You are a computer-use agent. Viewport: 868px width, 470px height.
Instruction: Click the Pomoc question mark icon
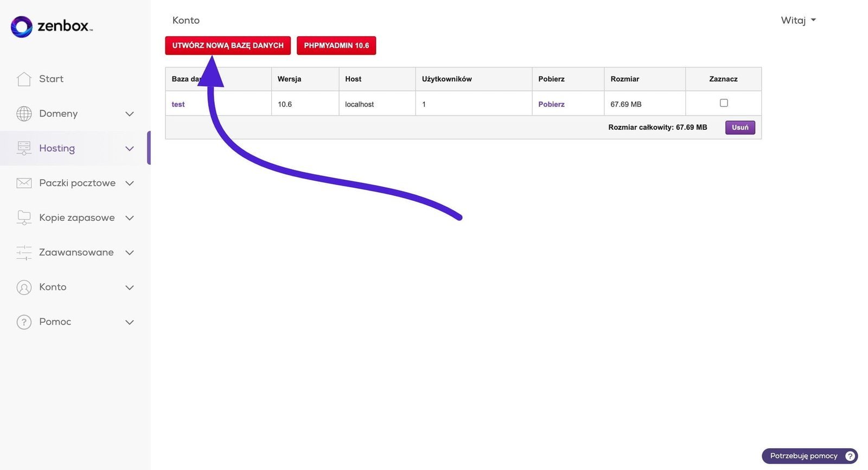[x=24, y=322]
